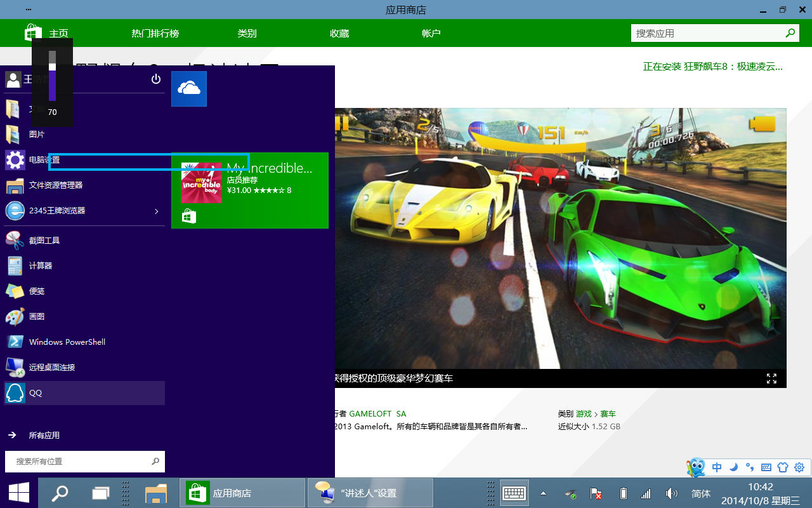Click the 简体 input indicator
Screen dimensions: 812x508
[x=701, y=493]
